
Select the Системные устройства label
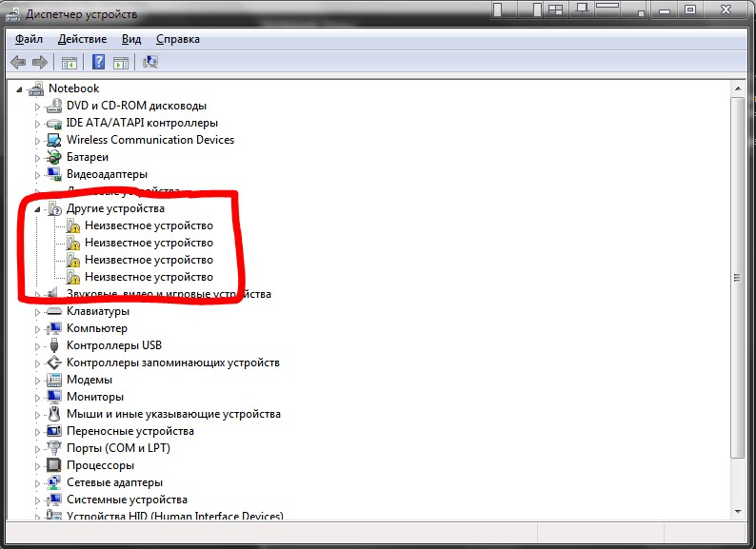[x=127, y=500]
